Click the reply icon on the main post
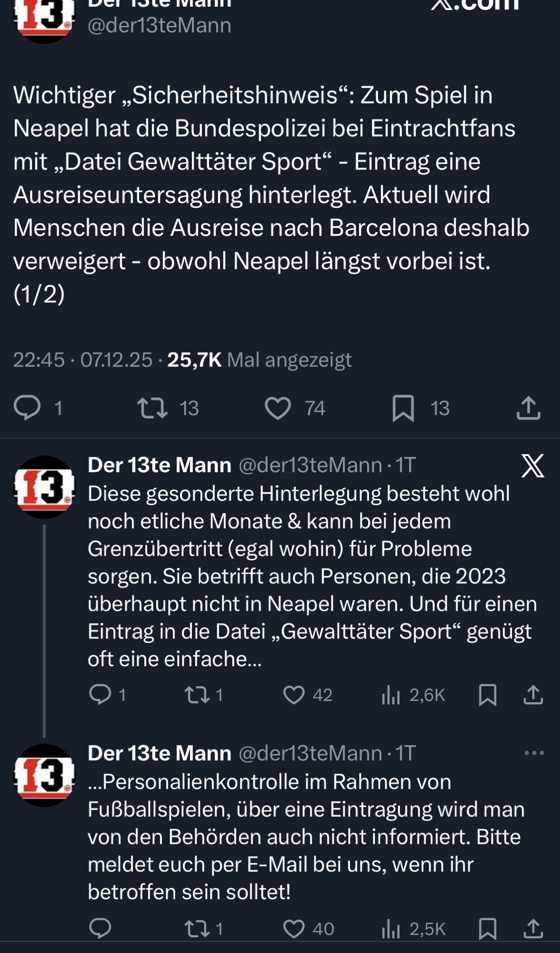Image resolution: width=560 pixels, height=953 pixels. [28, 408]
